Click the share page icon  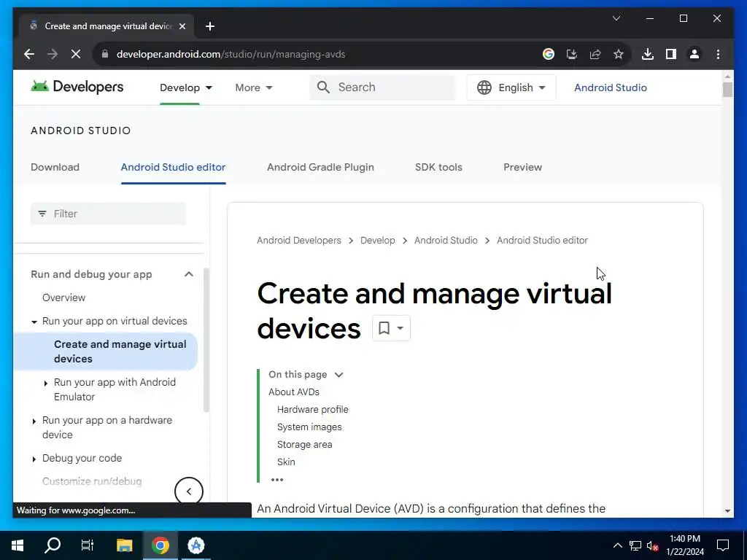(595, 54)
